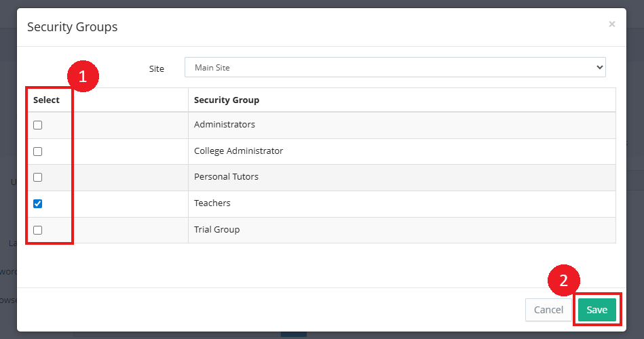Click the Personal Tutors group name

pyautogui.click(x=226, y=177)
